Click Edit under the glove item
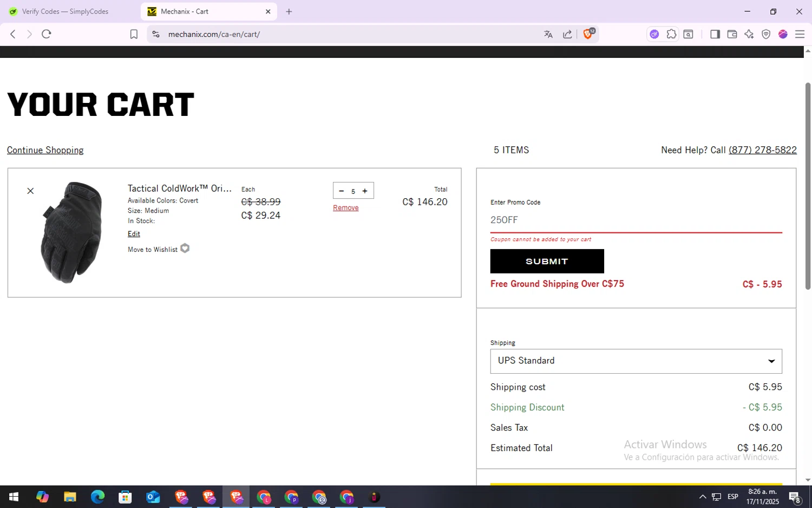This screenshot has height=508, width=812. click(134, 233)
